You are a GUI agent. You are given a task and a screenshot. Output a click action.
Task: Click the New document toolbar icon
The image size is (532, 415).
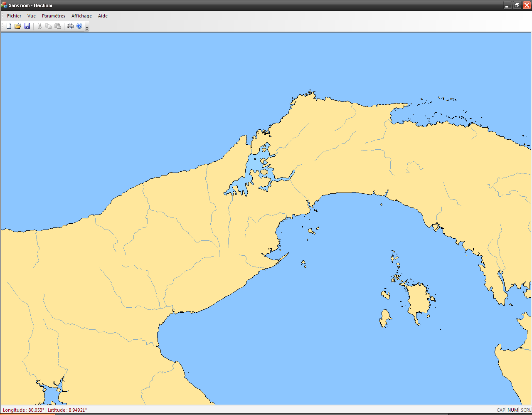coord(9,26)
